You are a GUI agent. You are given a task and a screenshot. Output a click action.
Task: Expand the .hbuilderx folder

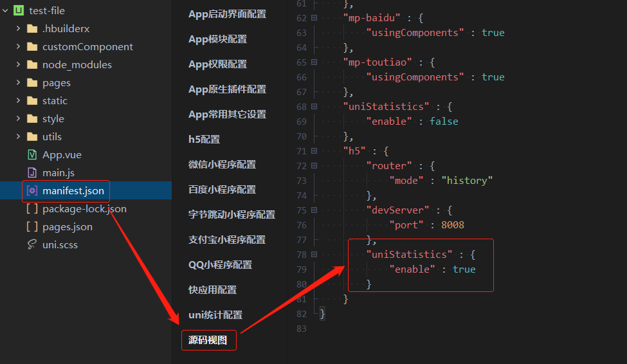point(18,28)
